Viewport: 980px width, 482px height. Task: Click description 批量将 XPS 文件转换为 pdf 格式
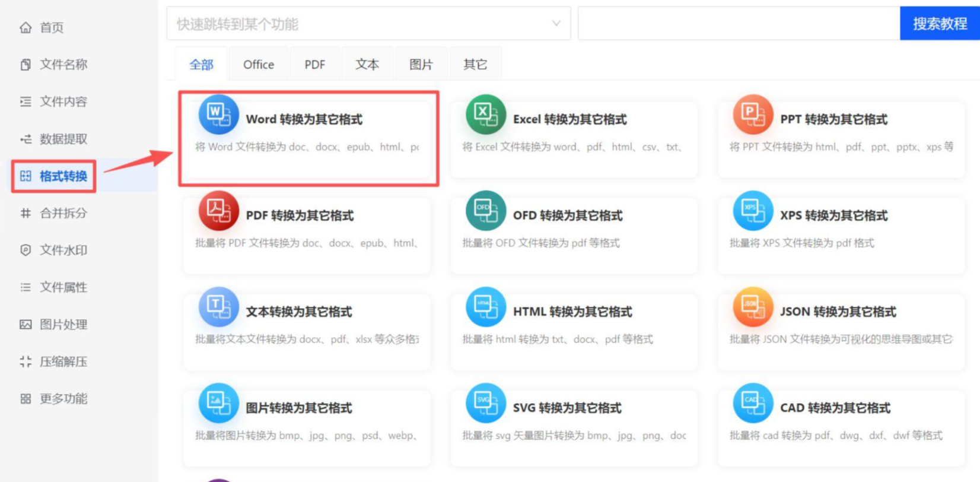[x=801, y=243]
